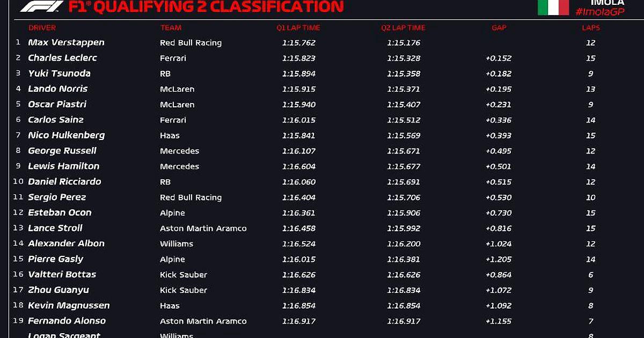Select driver Max Verstappen

point(66,42)
